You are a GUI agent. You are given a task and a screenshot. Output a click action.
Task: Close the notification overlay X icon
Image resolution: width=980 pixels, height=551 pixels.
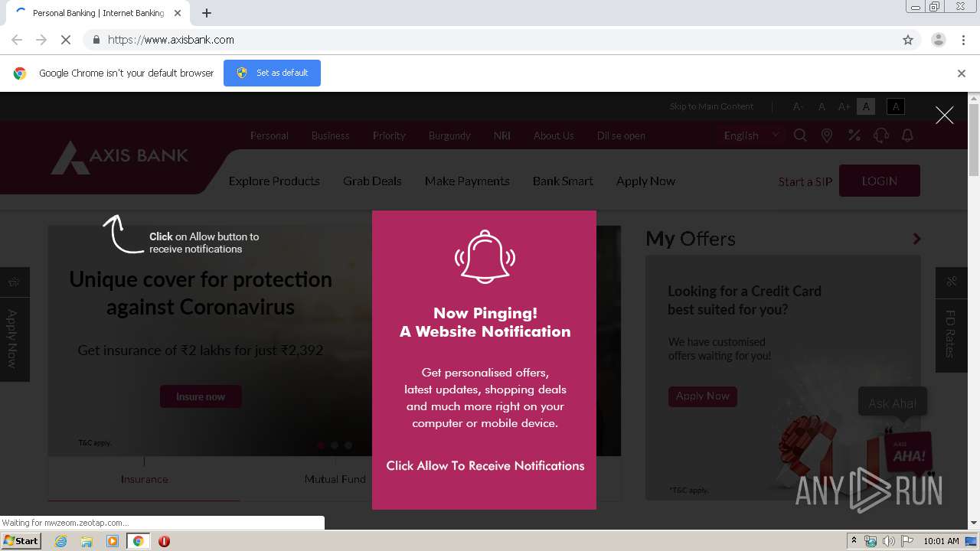(x=944, y=115)
